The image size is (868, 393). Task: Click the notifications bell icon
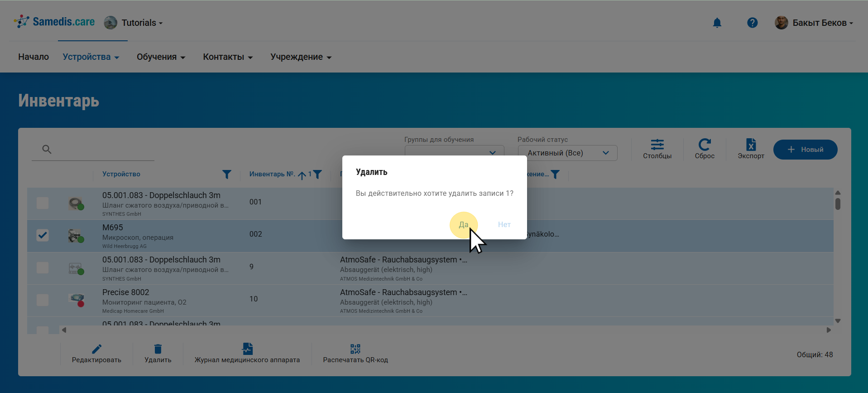pyautogui.click(x=717, y=23)
